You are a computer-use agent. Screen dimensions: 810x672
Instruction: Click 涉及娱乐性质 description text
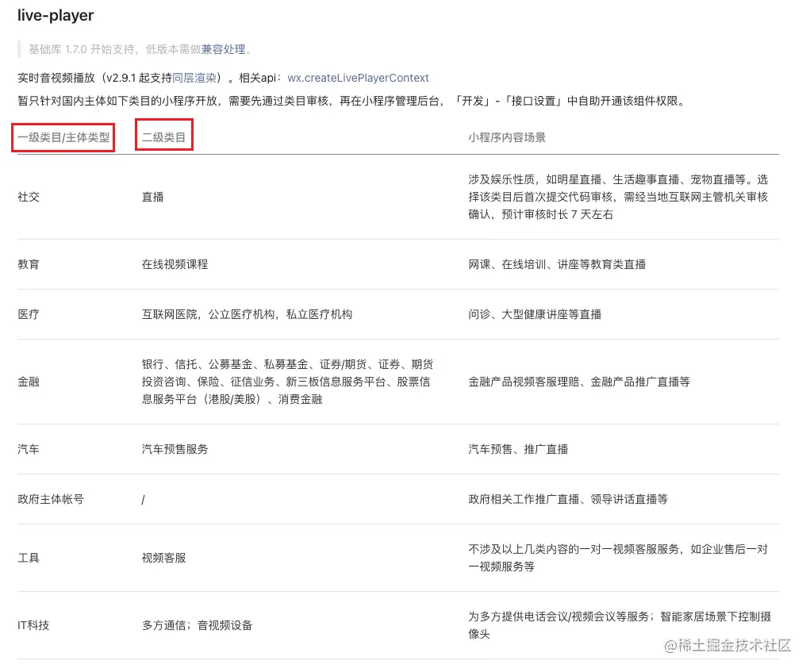(618, 197)
